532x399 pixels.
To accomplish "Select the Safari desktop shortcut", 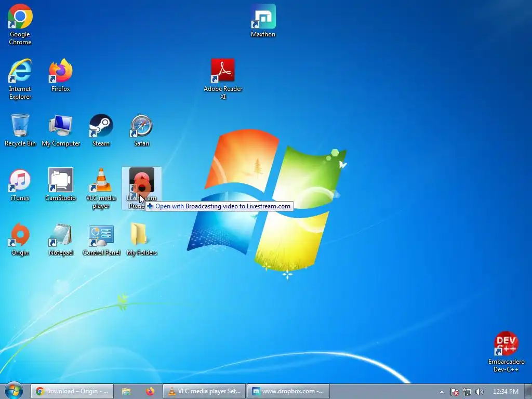I will pyautogui.click(x=141, y=130).
